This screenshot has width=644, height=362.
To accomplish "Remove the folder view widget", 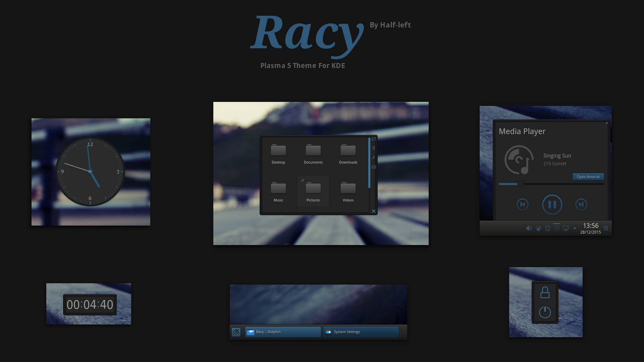I will tap(374, 211).
